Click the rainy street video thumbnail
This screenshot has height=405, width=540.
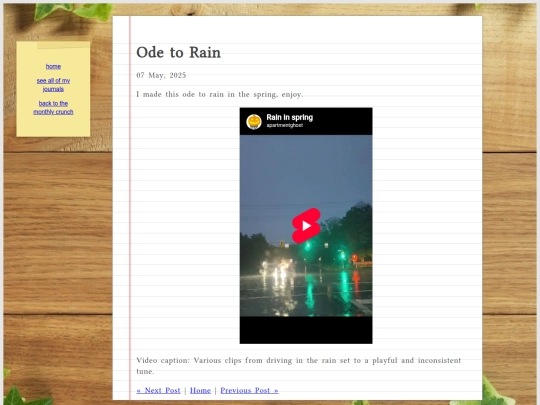[x=306, y=226]
